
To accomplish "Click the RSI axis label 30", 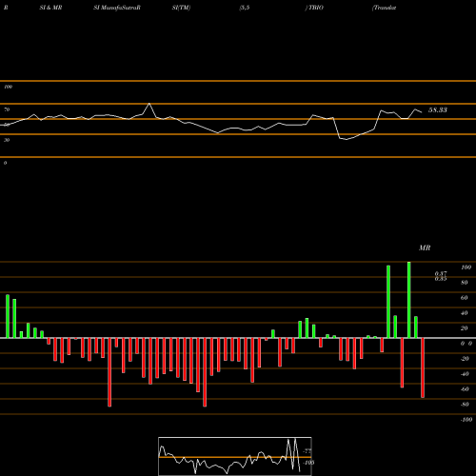I will 7,140.
